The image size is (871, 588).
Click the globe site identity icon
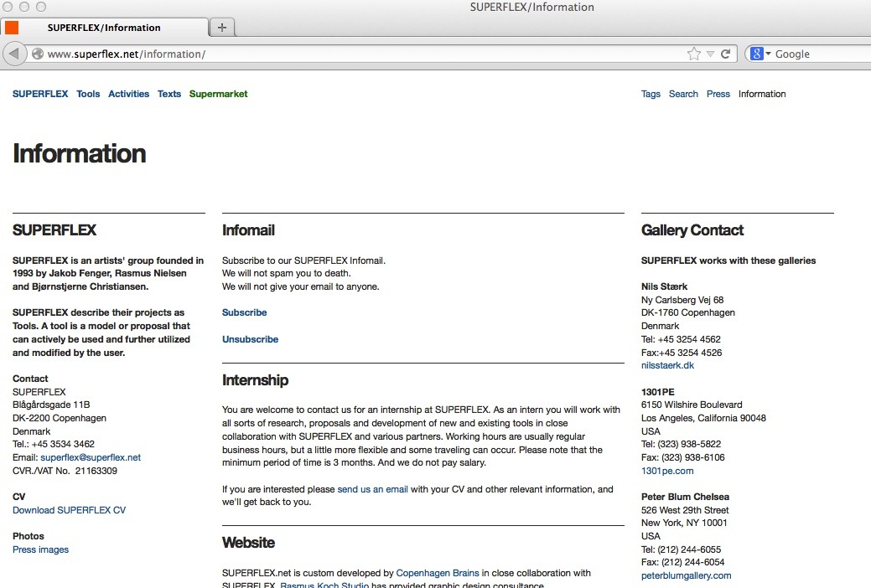38,54
